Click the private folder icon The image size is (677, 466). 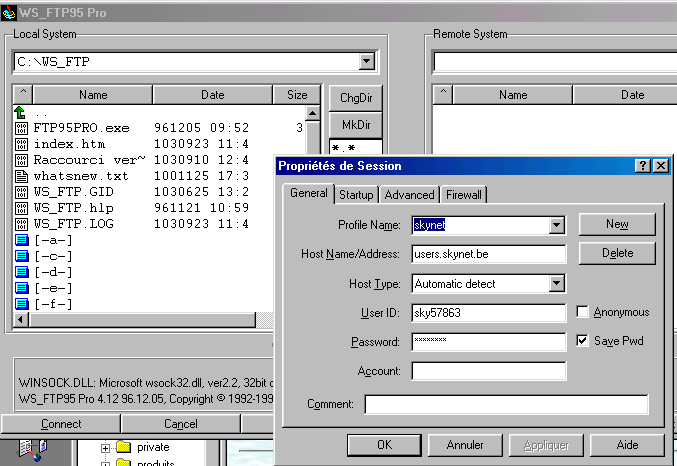(x=124, y=447)
